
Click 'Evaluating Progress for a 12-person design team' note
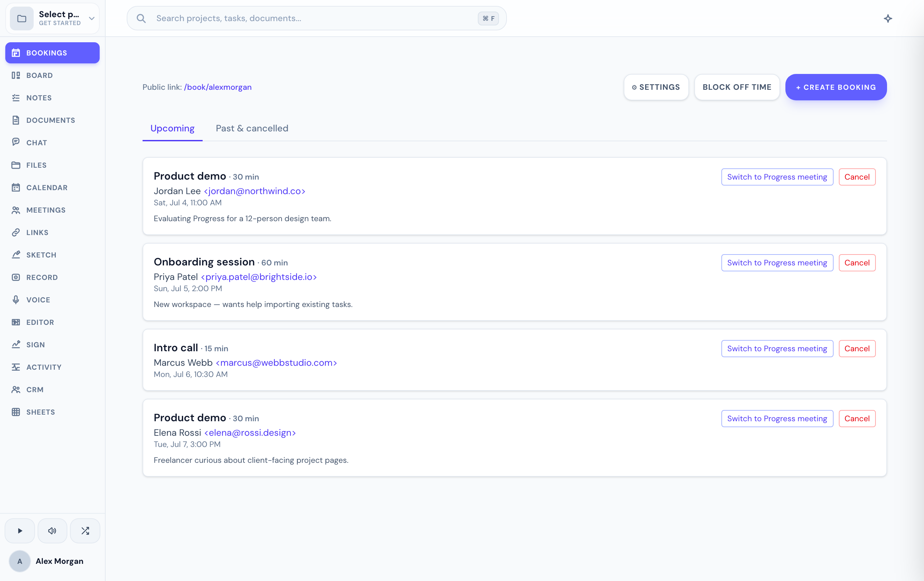point(243,219)
